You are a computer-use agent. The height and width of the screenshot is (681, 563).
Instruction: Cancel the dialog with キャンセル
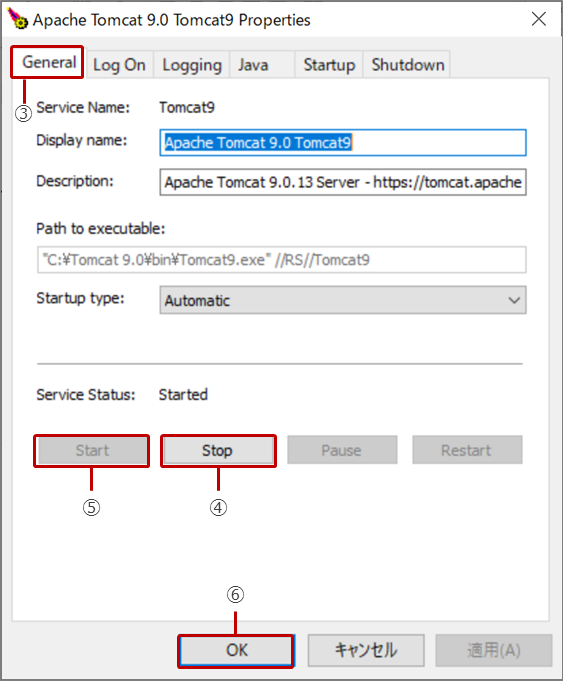pos(366,650)
